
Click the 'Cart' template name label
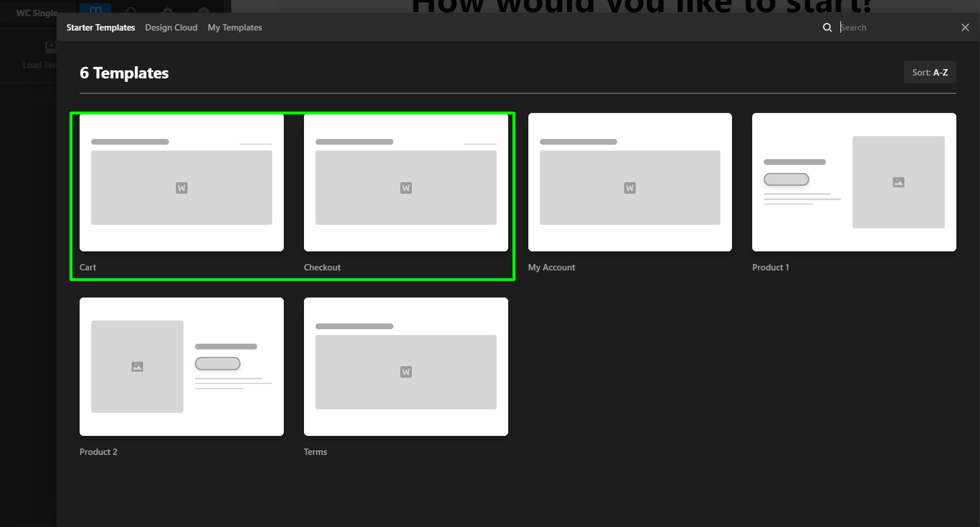point(88,268)
